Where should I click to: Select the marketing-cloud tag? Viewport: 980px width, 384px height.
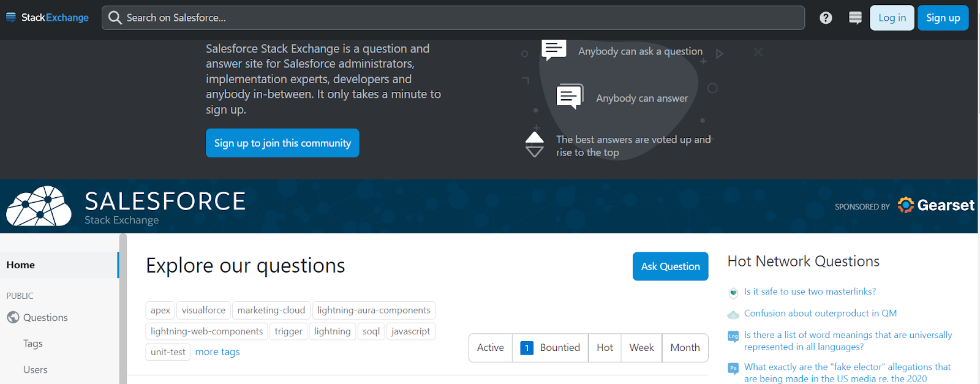point(271,311)
